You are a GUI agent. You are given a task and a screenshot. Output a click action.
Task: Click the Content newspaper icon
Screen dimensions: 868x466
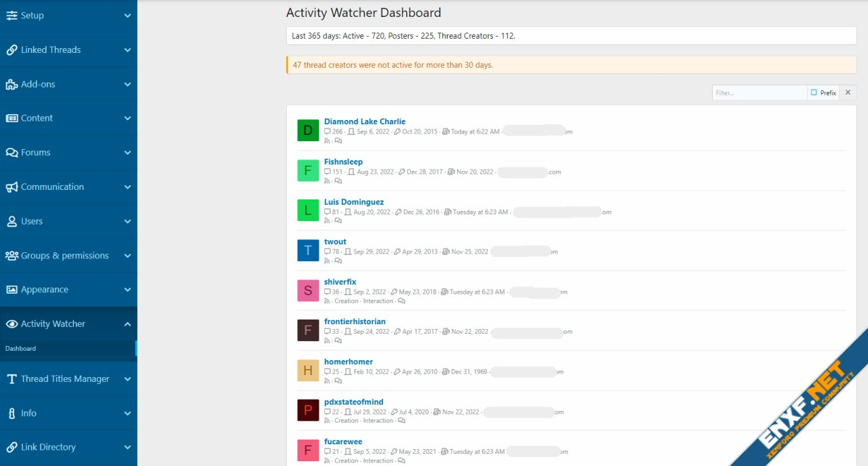12,118
